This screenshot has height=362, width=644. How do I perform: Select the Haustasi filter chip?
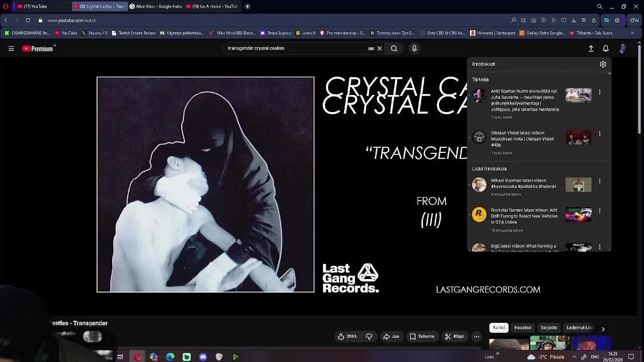523,328
